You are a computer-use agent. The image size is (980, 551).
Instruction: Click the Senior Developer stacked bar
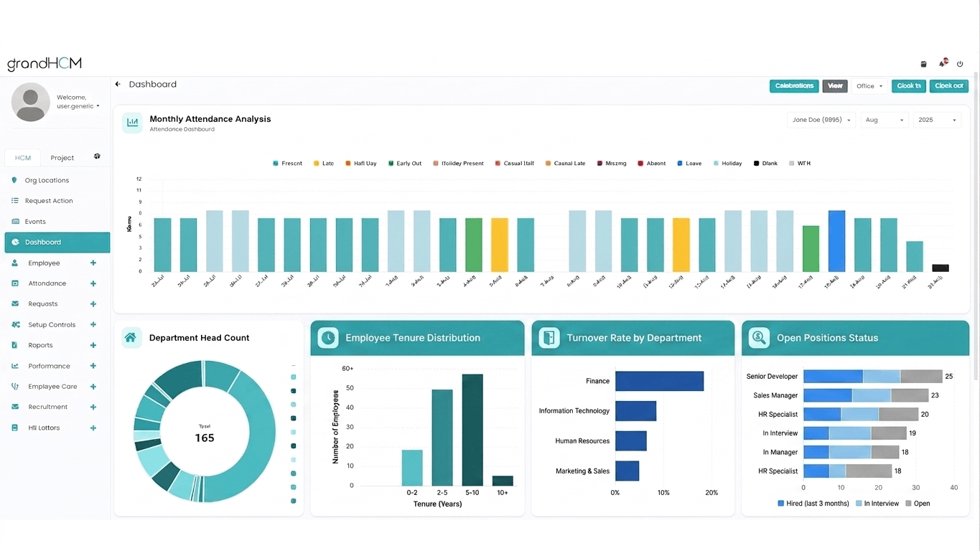point(872,377)
